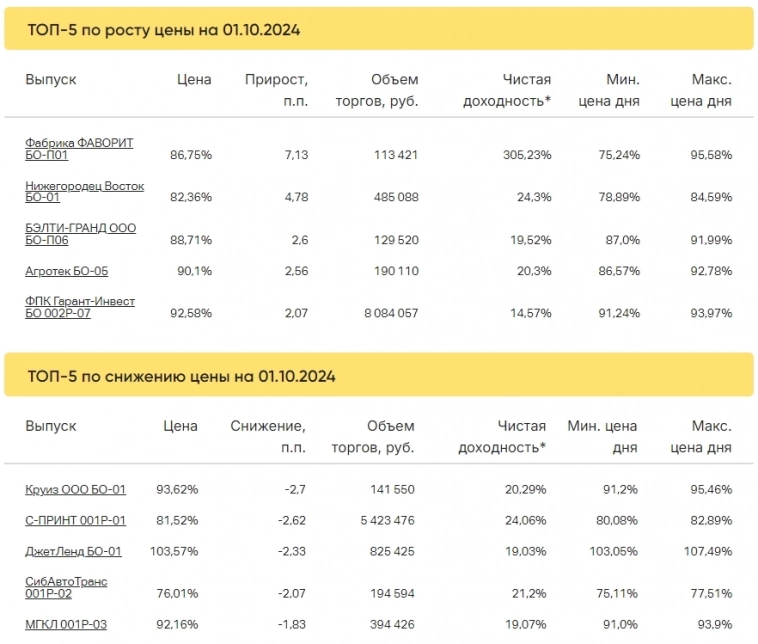The width and height of the screenshot is (758, 644).
Task: Click the С-ПРИНТ 001Р-01 bond link
Action: [x=75, y=521]
